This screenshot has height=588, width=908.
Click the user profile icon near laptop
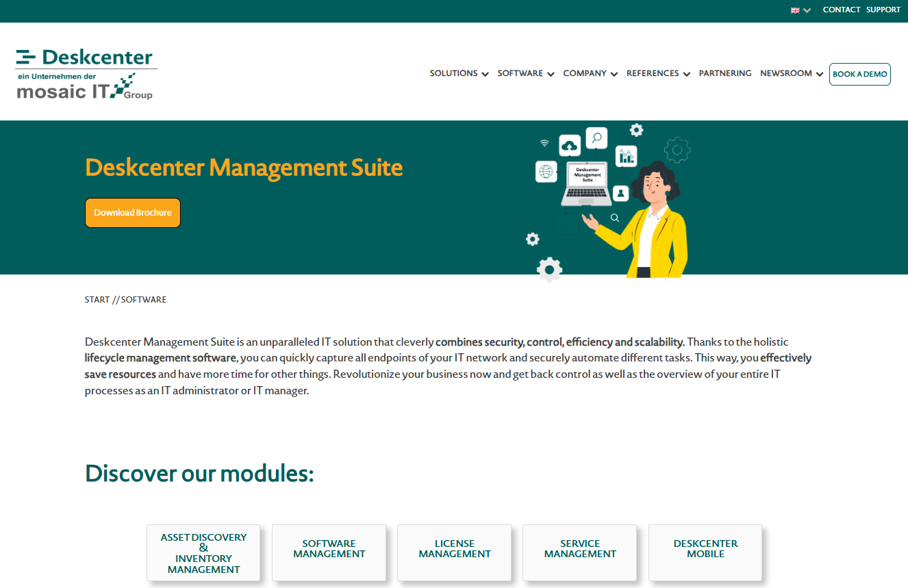621,194
